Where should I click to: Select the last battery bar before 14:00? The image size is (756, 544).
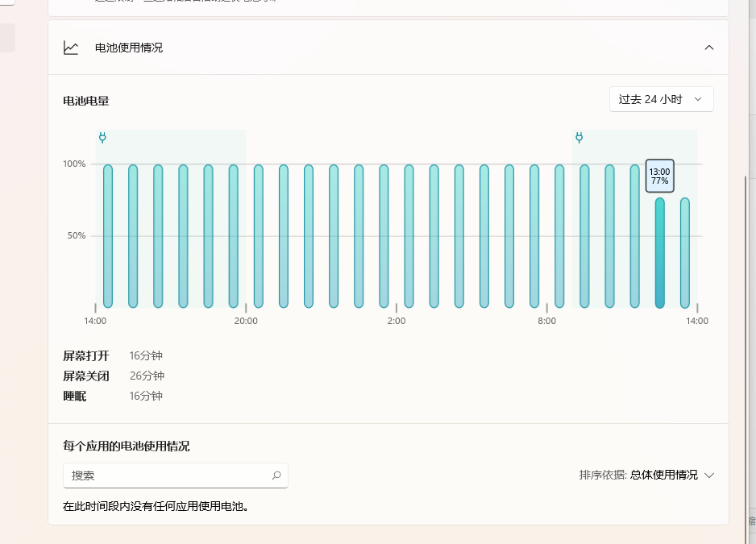tap(684, 253)
